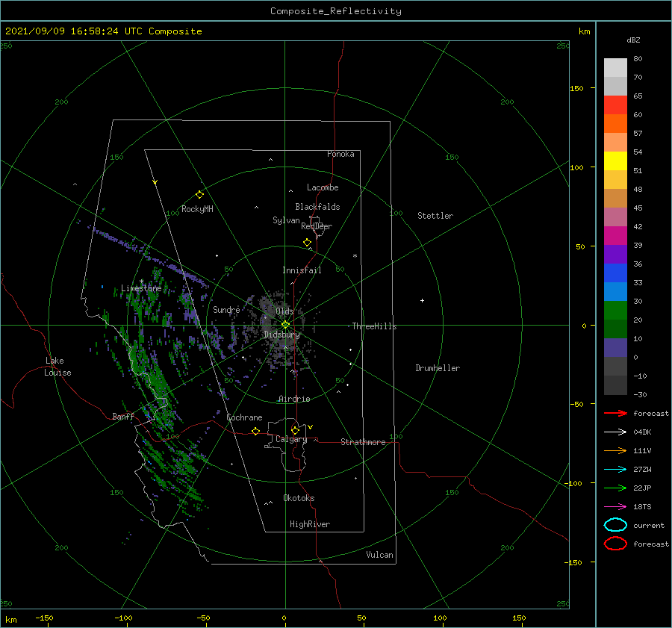Pick the cyan 27ZW arrow legend icon
Image resolution: width=672 pixels, height=628 pixels.
tap(615, 470)
